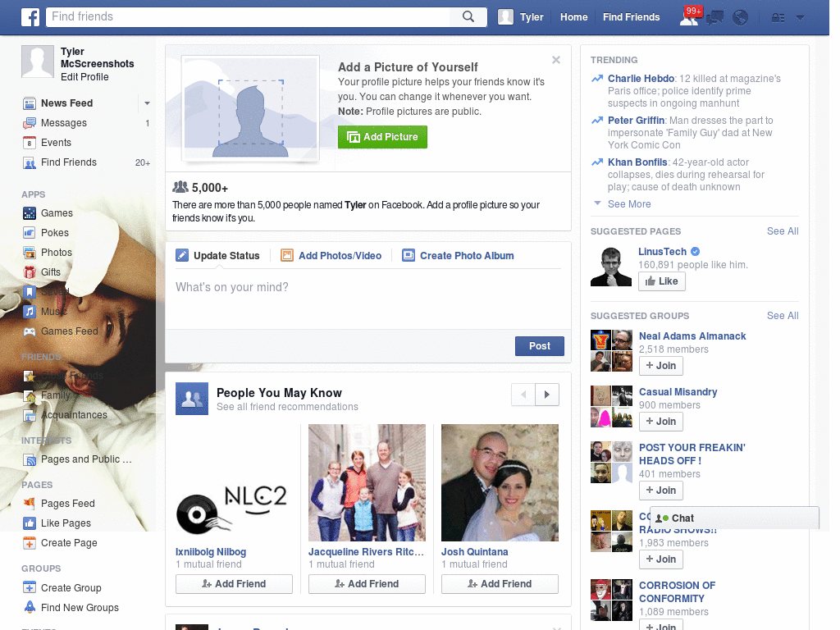Click the Create Group icon

pyautogui.click(x=30, y=587)
